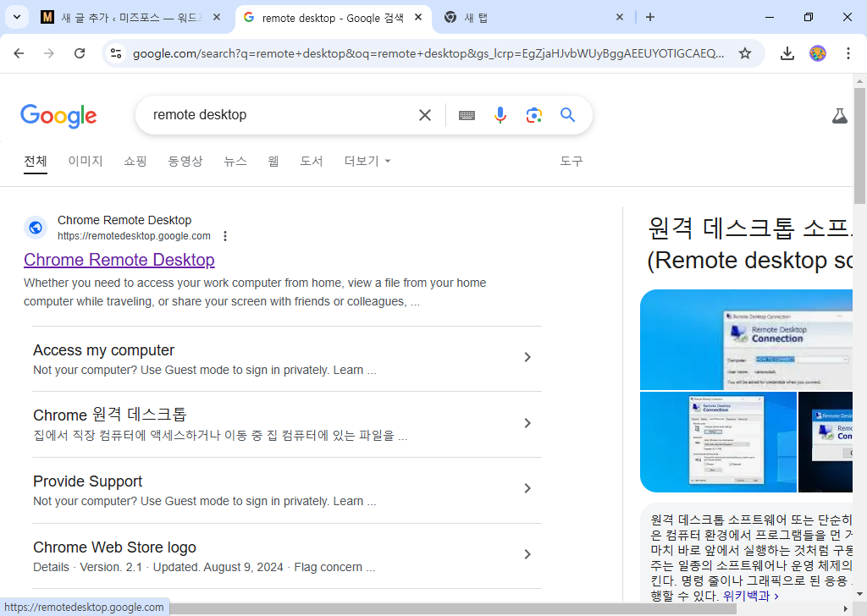Minimize the Chrome window
867x616 pixels.
click(769, 17)
